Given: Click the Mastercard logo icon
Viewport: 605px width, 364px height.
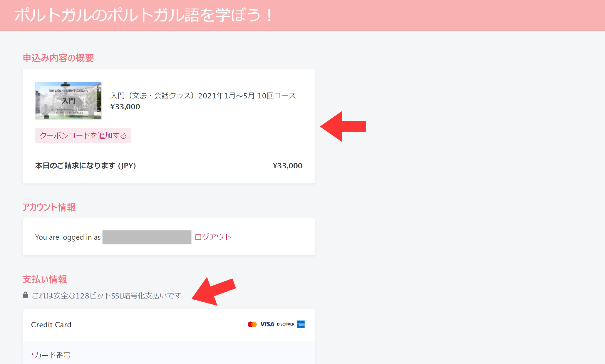Looking at the screenshot, I should pyautogui.click(x=252, y=324).
